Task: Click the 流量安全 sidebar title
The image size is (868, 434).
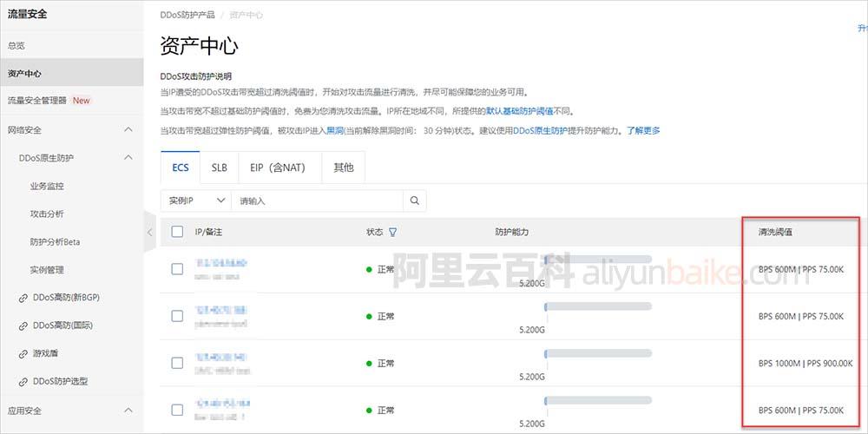Action: point(27,15)
